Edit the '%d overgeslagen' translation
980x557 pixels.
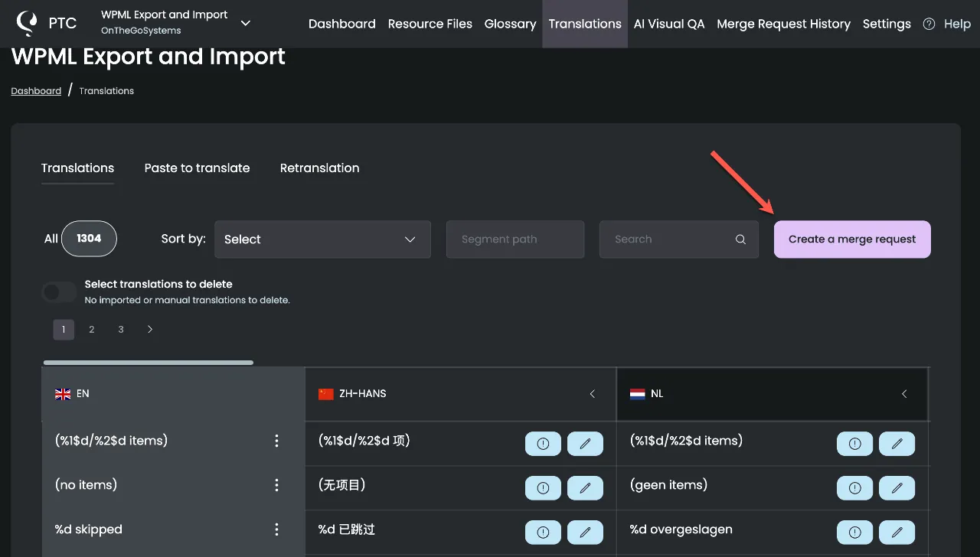[897, 533]
